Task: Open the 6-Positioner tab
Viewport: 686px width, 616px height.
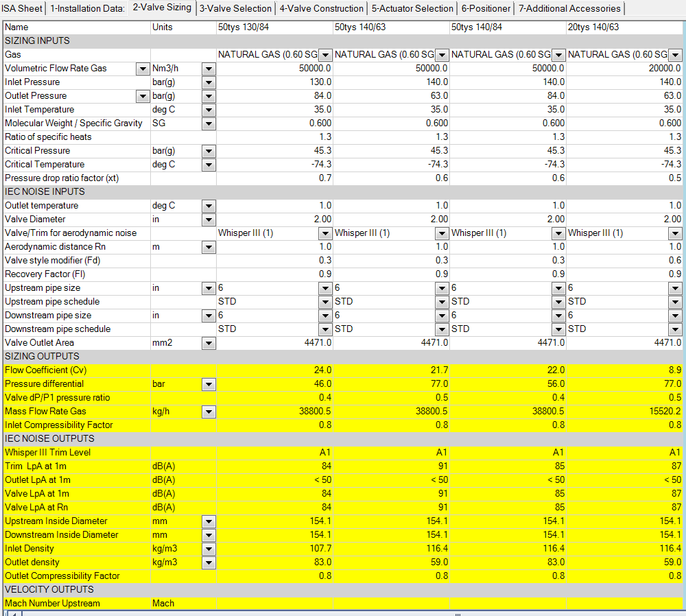Action: tap(486, 8)
